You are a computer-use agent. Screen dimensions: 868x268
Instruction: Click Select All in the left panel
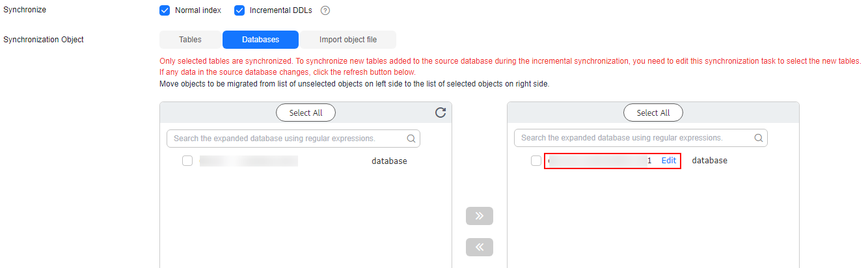click(x=306, y=113)
